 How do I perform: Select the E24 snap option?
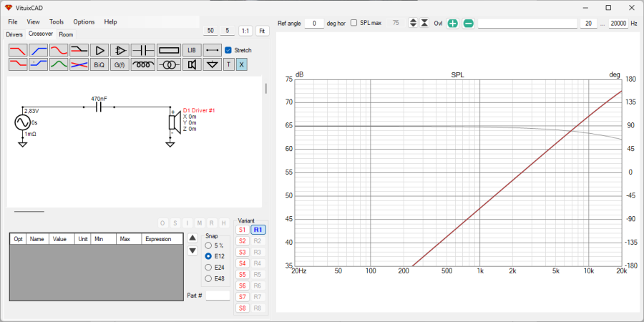(x=208, y=268)
